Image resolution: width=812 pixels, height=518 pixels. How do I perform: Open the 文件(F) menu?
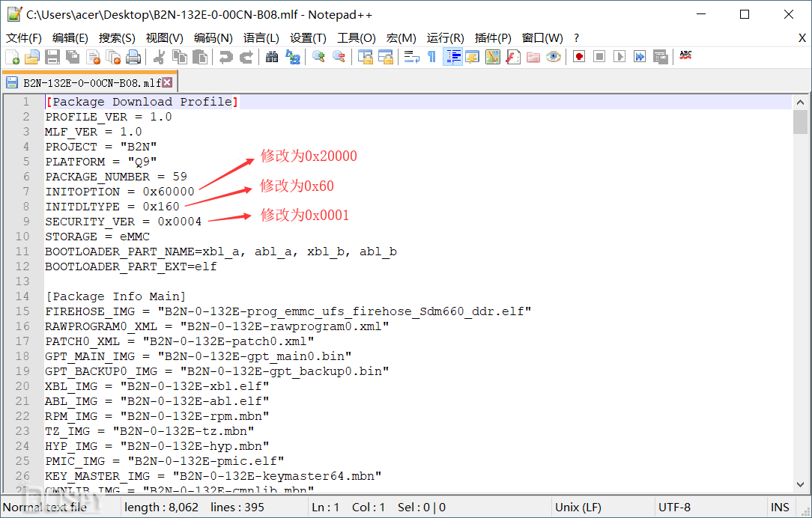coord(24,38)
